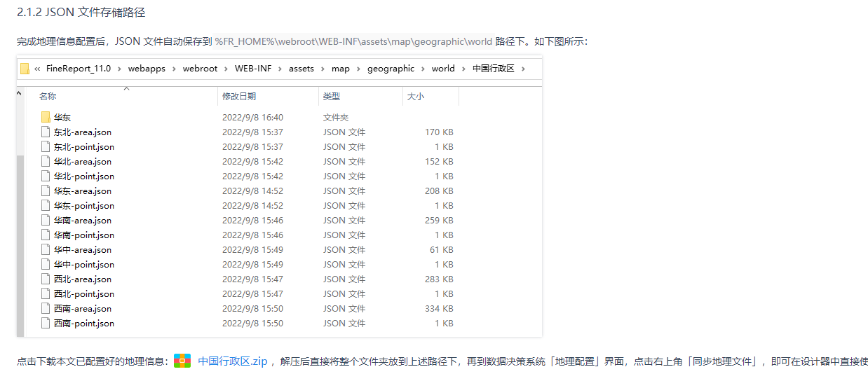Click the file icon of 华中-area.json

(46, 250)
